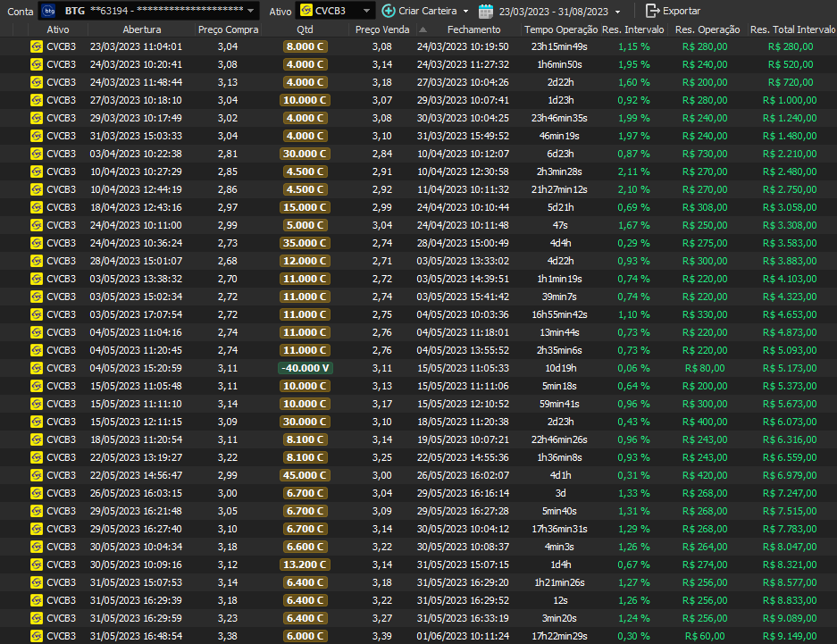Expand the Conta account dropdown
This screenshot has height=644, width=837.
pyautogui.click(x=252, y=12)
